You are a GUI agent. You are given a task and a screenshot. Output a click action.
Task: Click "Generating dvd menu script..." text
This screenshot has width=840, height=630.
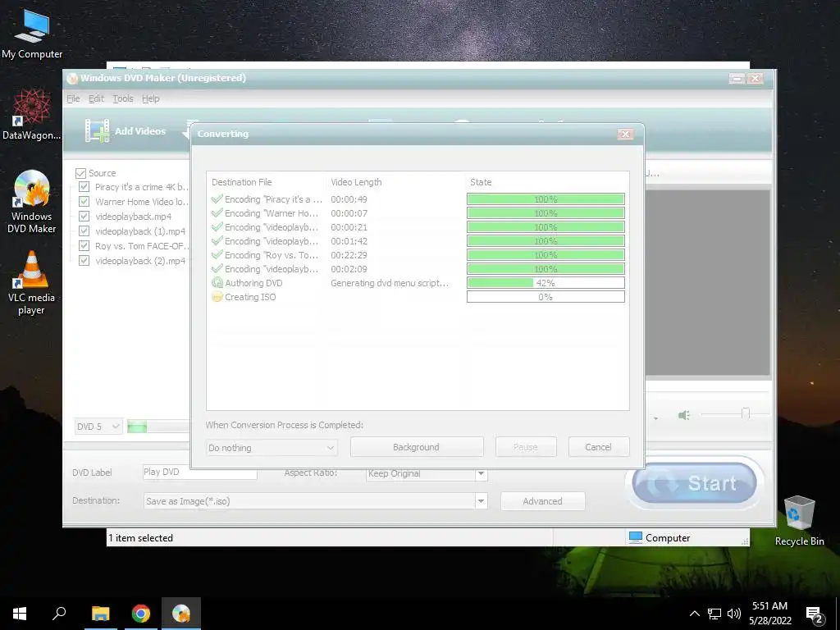tap(390, 283)
